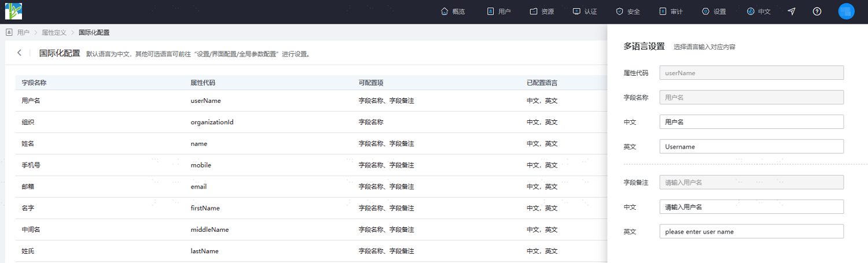Click the 用户 breadcrumb icon

(x=9, y=32)
